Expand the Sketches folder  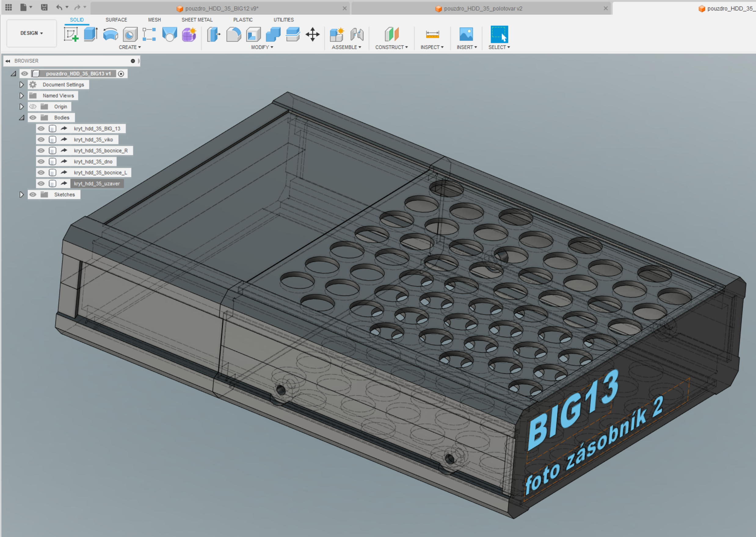[x=21, y=195]
